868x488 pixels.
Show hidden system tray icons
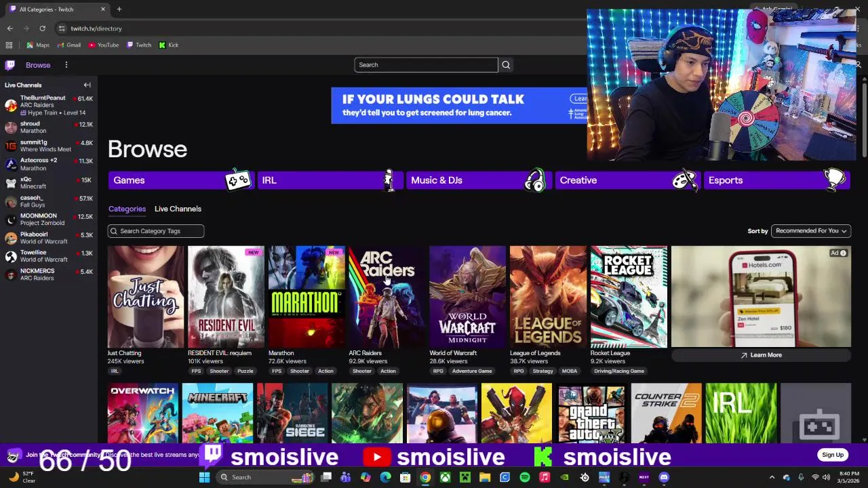pyautogui.click(x=772, y=477)
